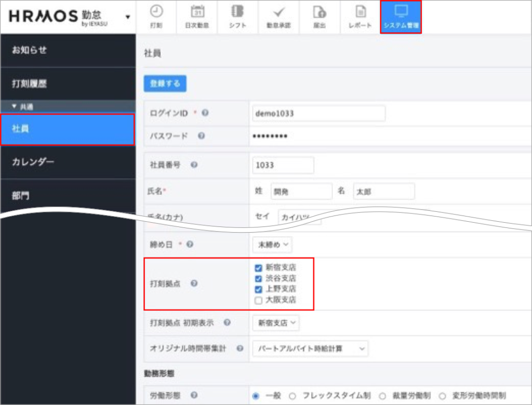This screenshot has width=532, height=405.
Task: Open the 締め日 dropdown showing 末締め
Action: tap(273, 245)
